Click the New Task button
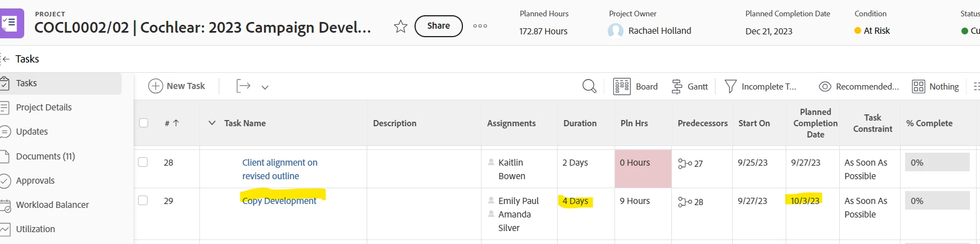 (x=177, y=86)
